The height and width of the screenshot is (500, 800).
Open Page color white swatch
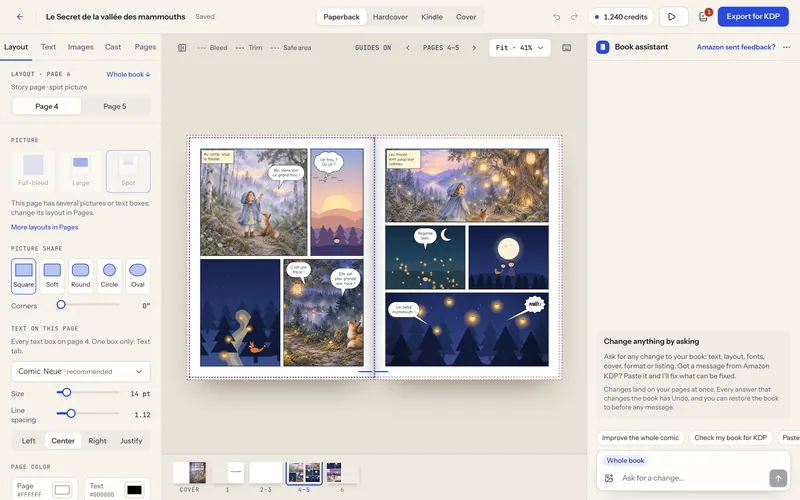62,490
